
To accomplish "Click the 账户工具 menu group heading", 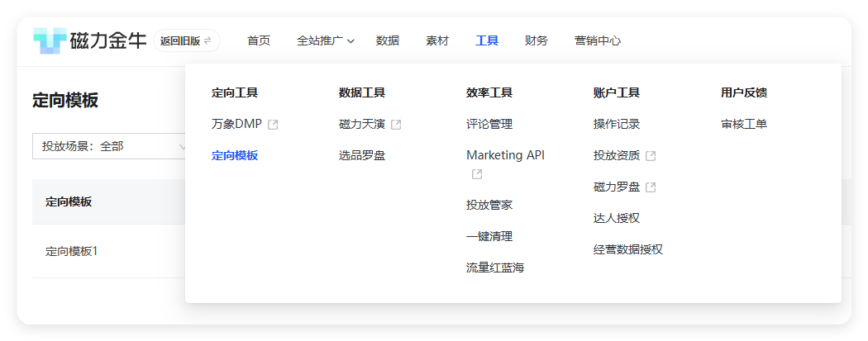I will click(617, 92).
